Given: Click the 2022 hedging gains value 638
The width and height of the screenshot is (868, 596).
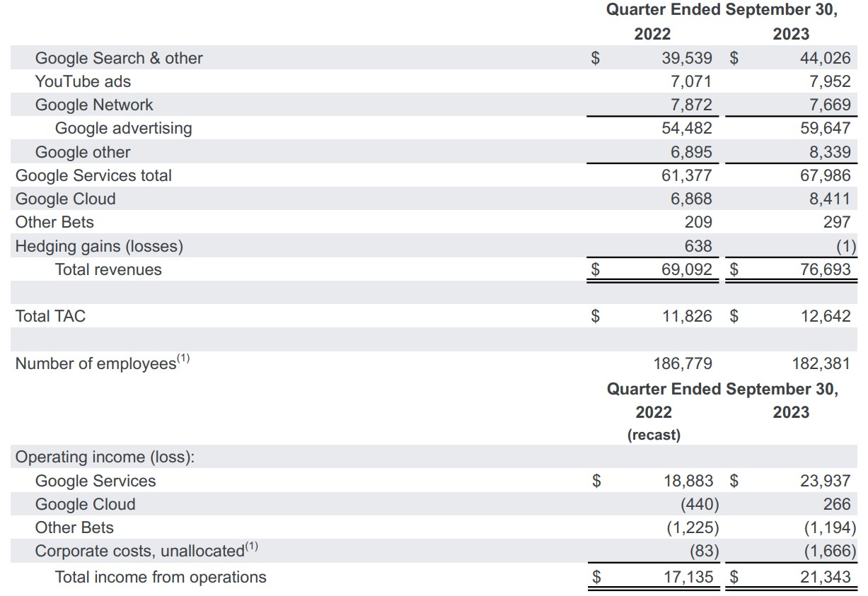Looking at the screenshot, I should tap(698, 246).
